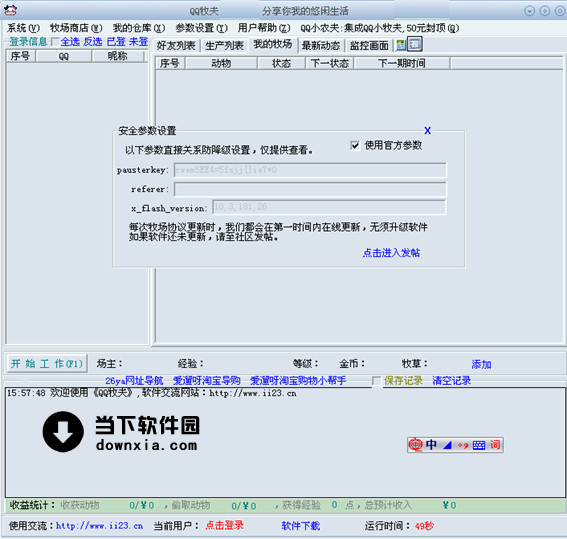Open the 我的仓库(X) menu
This screenshot has width=567, height=539.
(139, 28)
